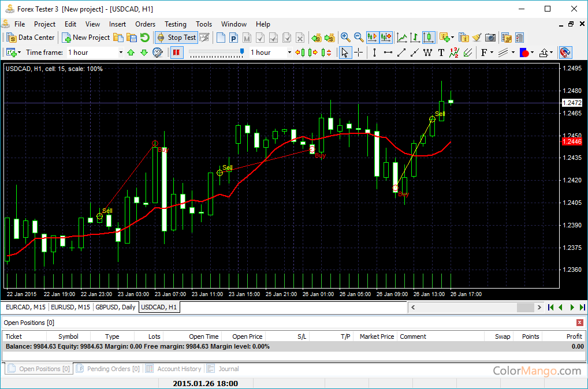588x389 pixels.
Task: Click the list of indicators icon
Action: point(464,38)
